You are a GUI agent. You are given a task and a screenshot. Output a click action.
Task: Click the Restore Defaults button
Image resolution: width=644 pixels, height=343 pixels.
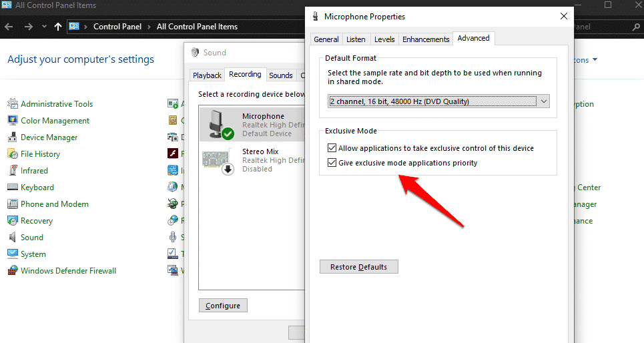[358, 267]
